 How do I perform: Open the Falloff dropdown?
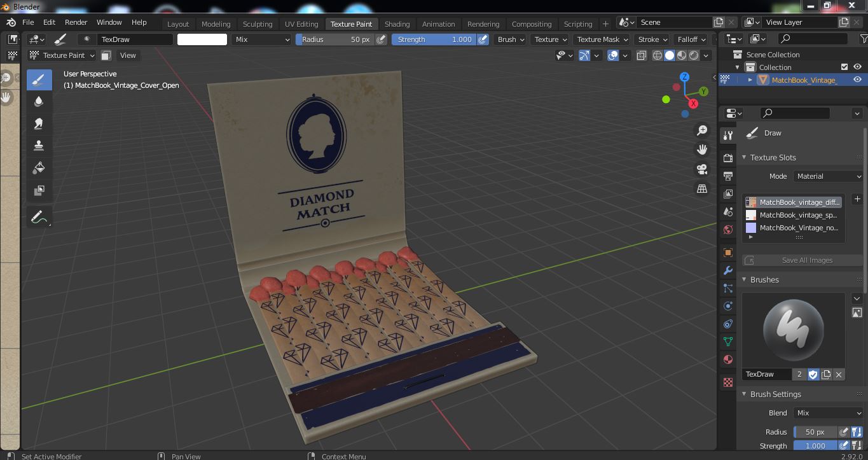click(691, 39)
